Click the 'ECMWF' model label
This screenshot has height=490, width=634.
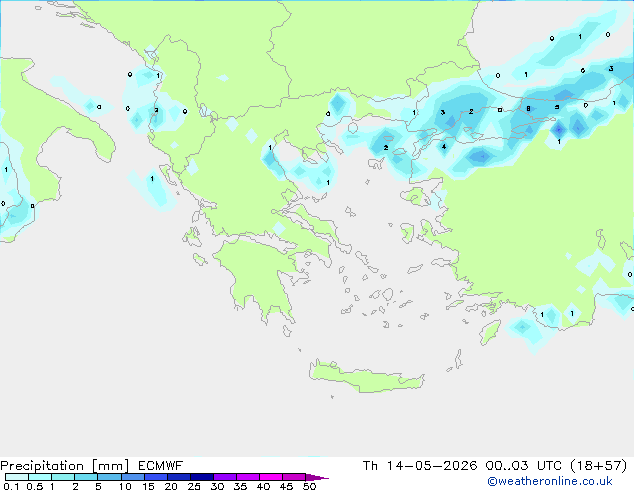(161, 466)
